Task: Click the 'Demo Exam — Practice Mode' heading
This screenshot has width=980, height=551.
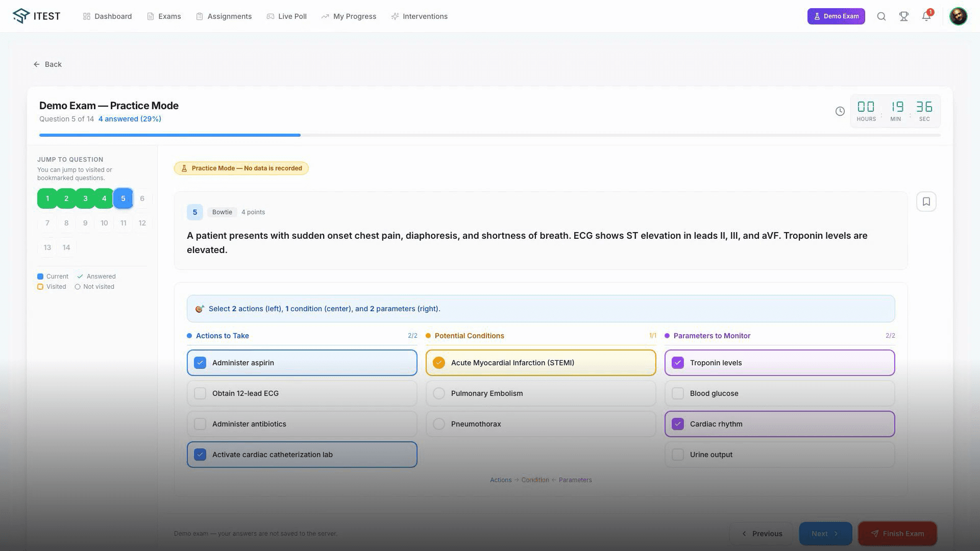Action: pyautogui.click(x=109, y=106)
